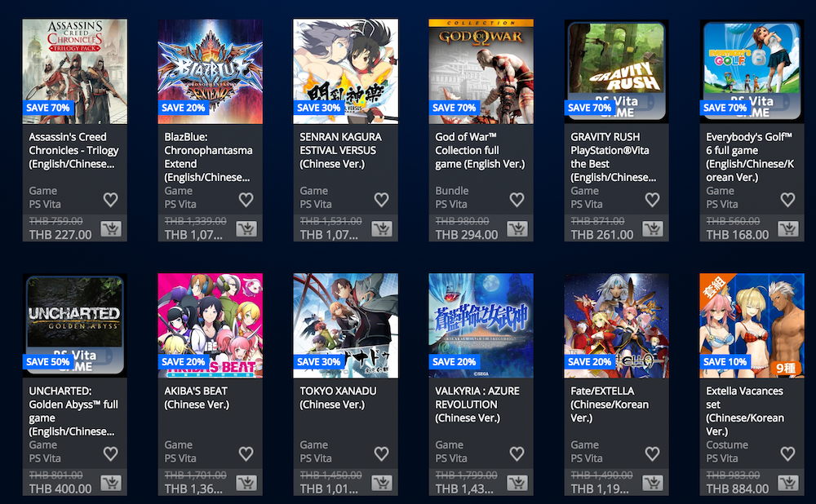
Task: Add TOKYO XANADU to cart
Action: coord(382,483)
